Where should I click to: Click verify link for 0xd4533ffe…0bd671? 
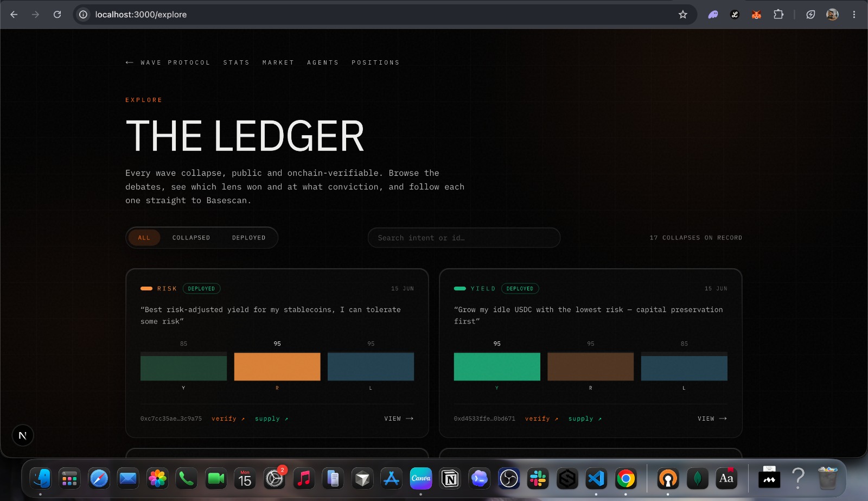point(541,418)
